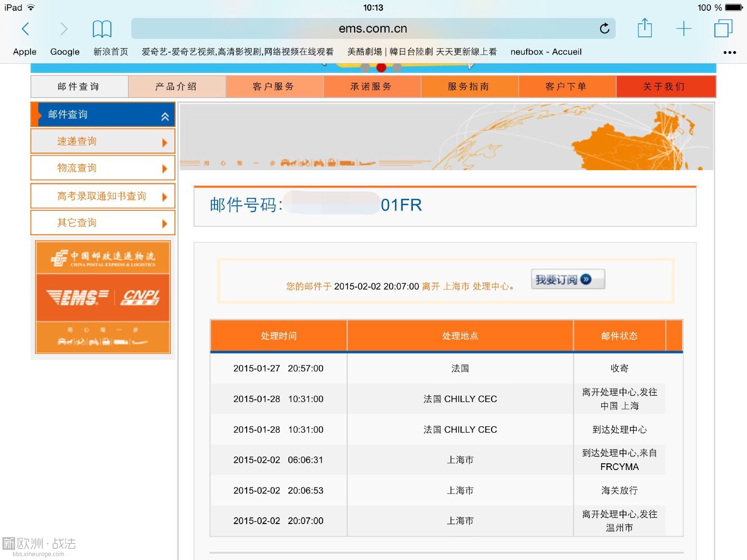Click the 处理地点 column header
The width and height of the screenshot is (747, 560).
coord(460,336)
